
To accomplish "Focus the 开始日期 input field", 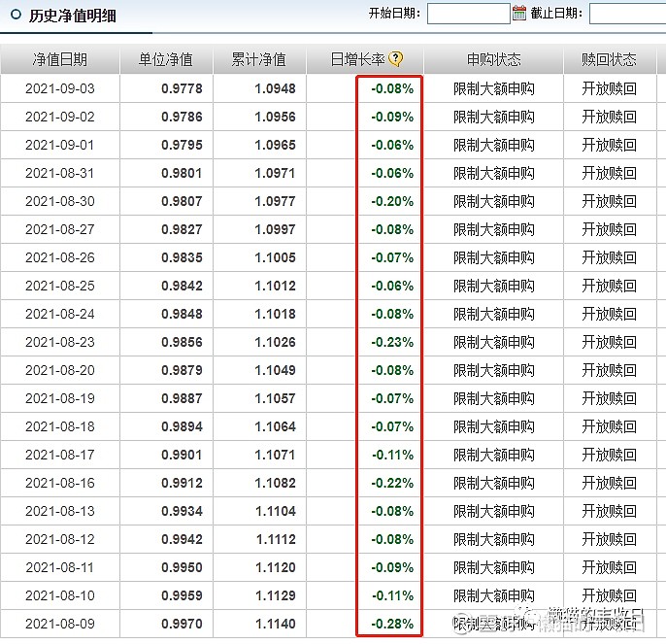I will click(469, 14).
